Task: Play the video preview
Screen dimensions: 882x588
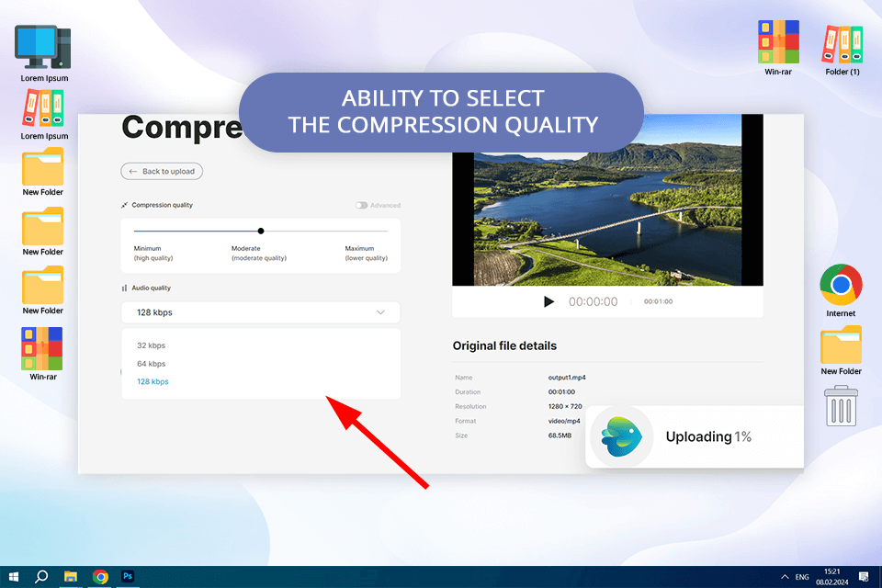Action: point(548,301)
